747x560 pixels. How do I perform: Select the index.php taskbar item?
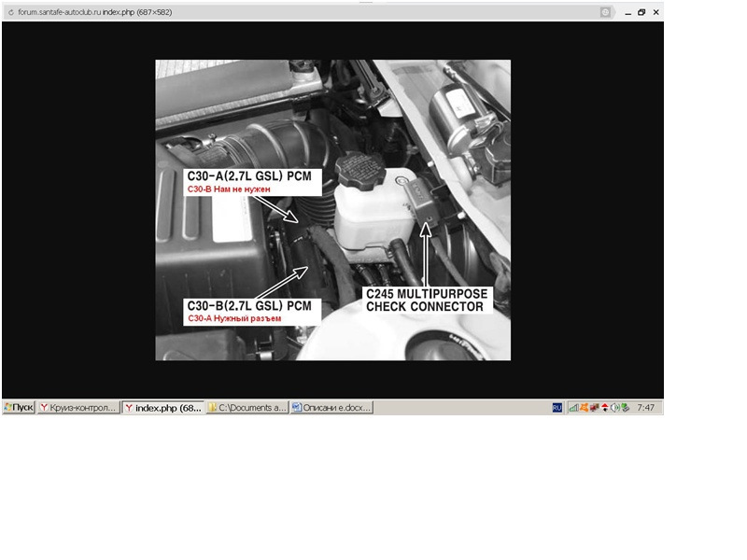click(x=163, y=408)
